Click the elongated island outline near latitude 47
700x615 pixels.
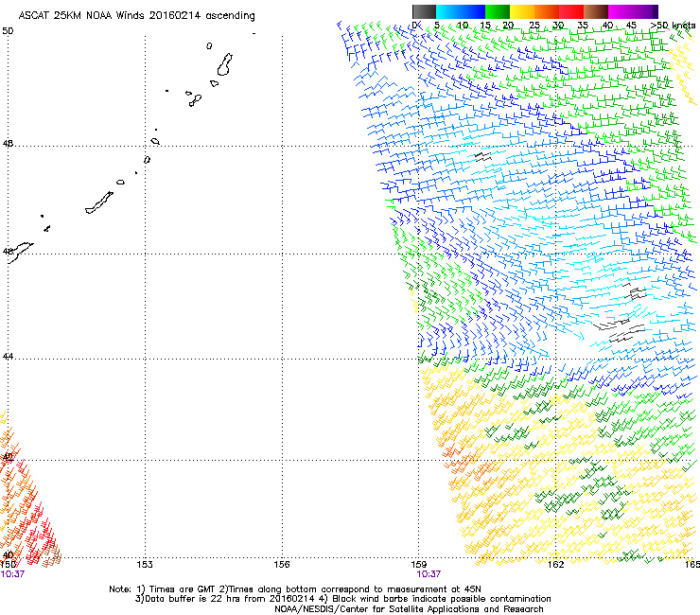99,202
